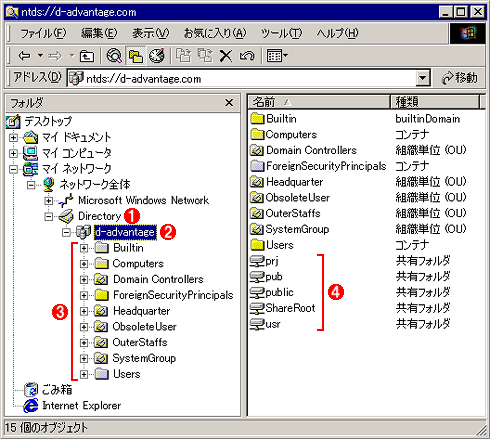Select the ShareRoot shared folder icon
Image resolution: width=490 pixels, height=439 pixels.
(257, 308)
